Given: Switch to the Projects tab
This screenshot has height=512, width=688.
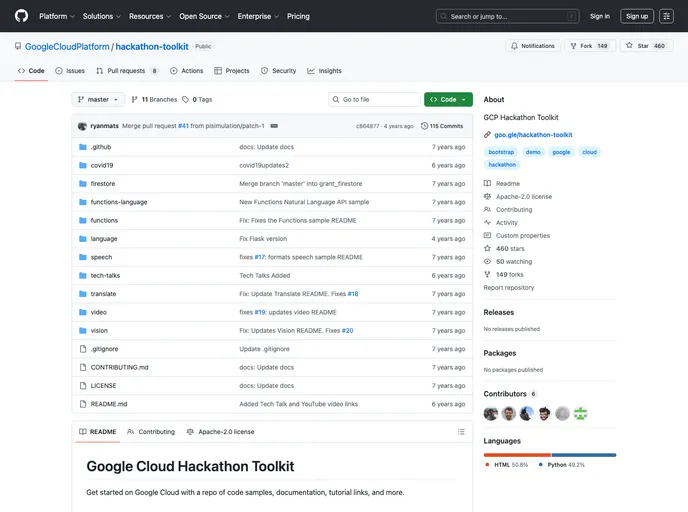Looking at the screenshot, I should pos(232,71).
